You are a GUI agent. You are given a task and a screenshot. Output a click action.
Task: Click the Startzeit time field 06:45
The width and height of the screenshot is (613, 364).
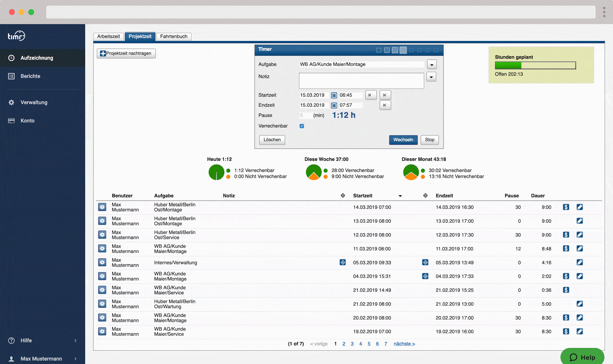pyautogui.click(x=351, y=95)
